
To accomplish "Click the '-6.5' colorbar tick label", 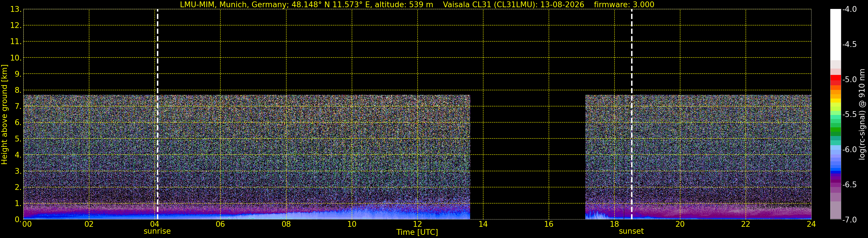I will click(849, 185).
